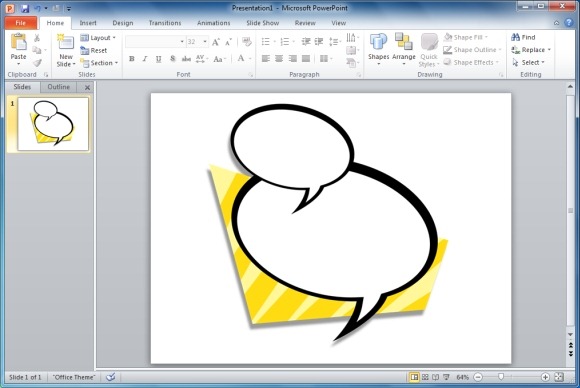The height and width of the screenshot is (388, 580).
Task: Clear all formatting with the eraser icon
Action: 246,41
